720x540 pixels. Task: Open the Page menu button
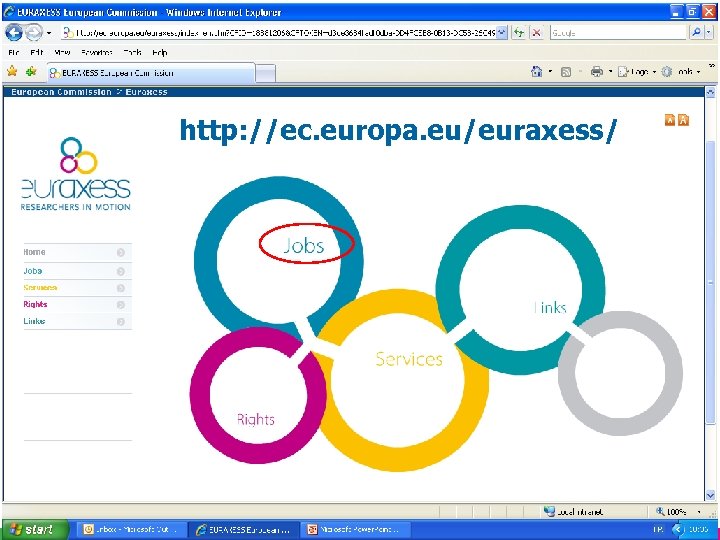coord(636,72)
